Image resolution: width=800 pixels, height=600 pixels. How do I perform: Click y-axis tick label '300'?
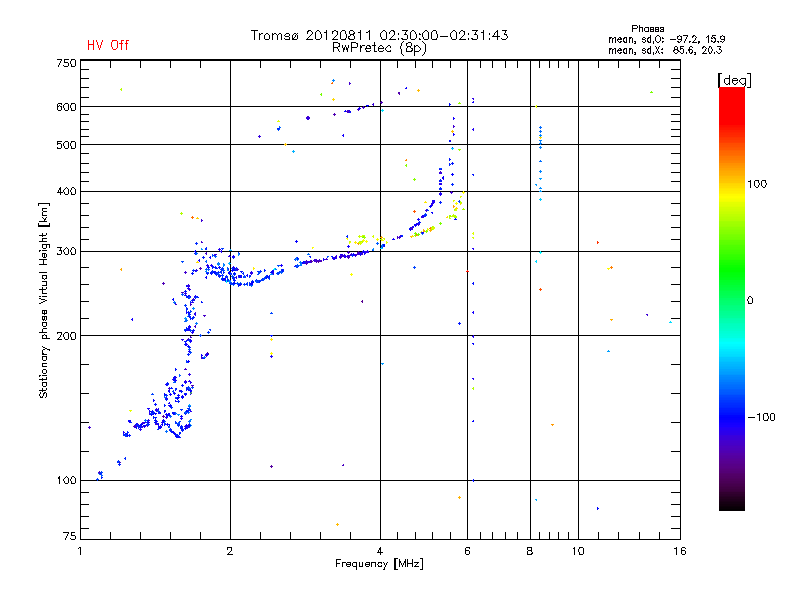(x=66, y=252)
